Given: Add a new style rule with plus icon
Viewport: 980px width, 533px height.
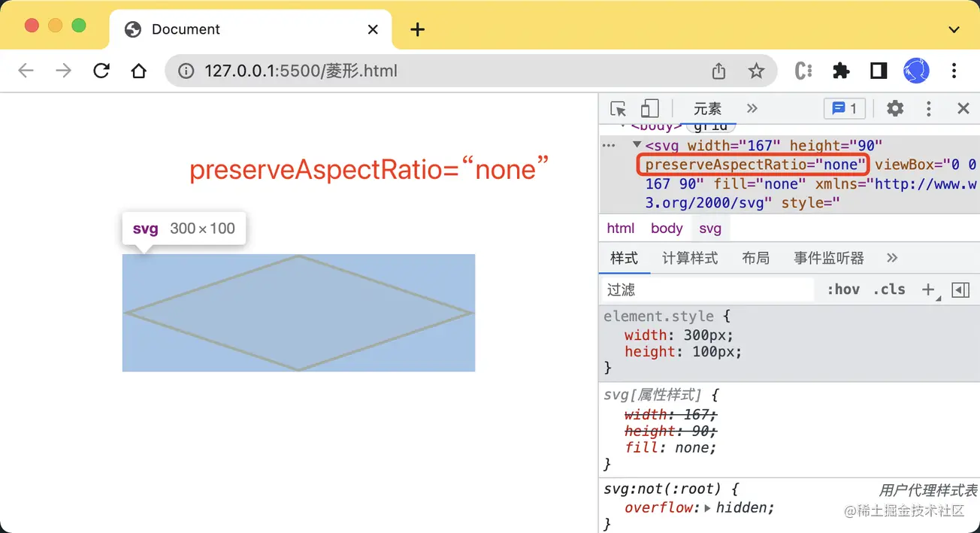Looking at the screenshot, I should tap(927, 289).
